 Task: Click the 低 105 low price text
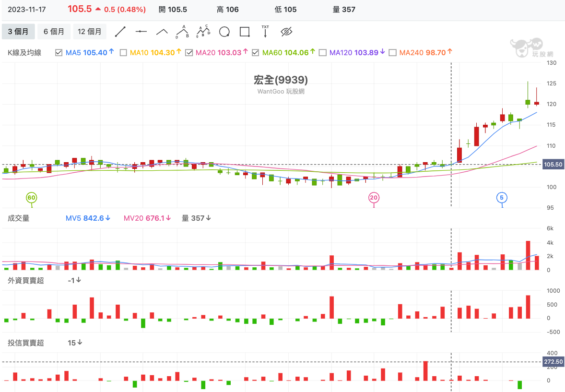tap(286, 10)
